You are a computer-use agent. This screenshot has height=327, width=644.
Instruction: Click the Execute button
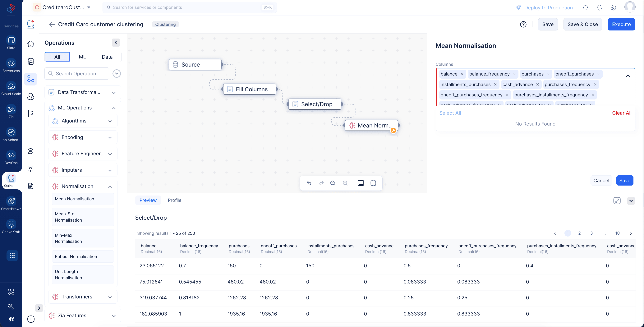[x=621, y=24]
